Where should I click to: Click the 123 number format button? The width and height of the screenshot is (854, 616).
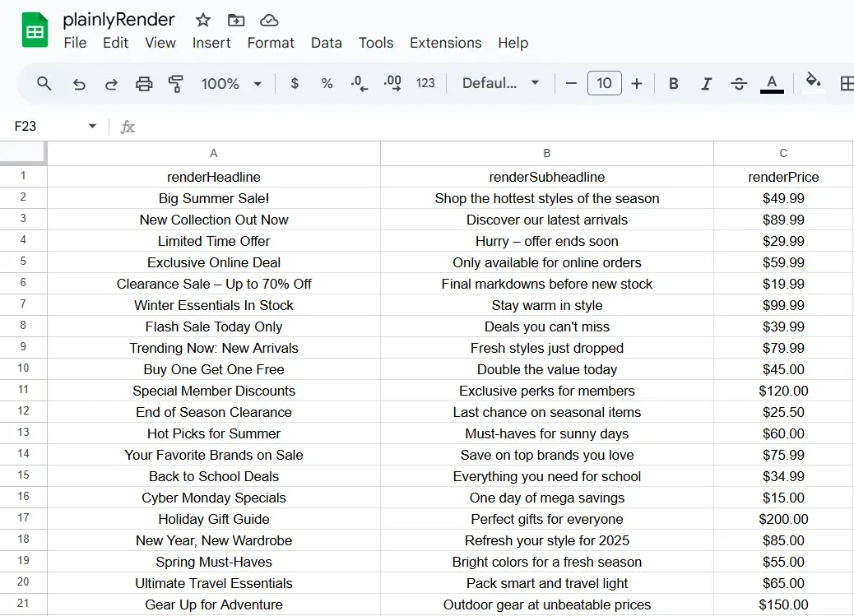pyautogui.click(x=425, y=83)
